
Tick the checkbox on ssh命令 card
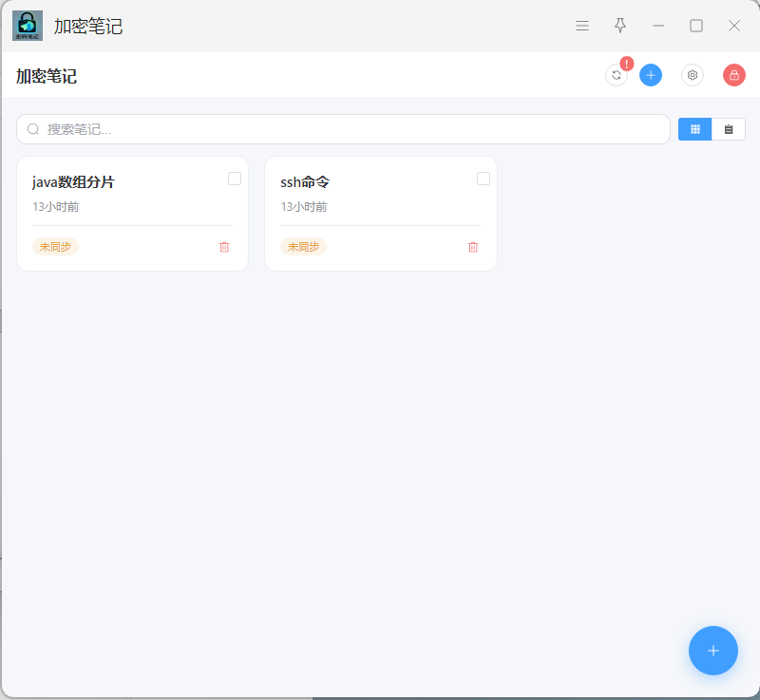click(484, 179)
